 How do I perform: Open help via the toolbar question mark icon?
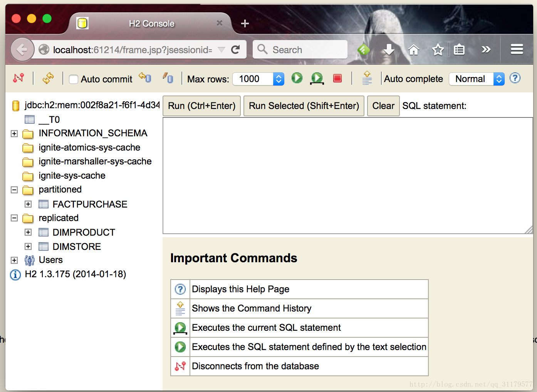click(515, 78)
